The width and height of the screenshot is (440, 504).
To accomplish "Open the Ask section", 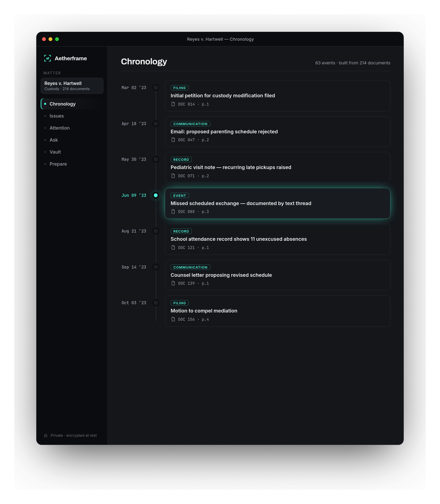I will point(72,140).
